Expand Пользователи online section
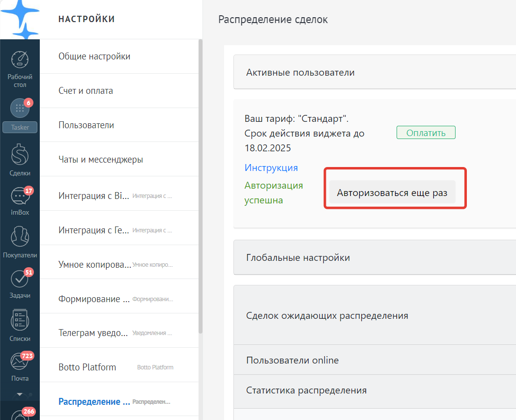Screen dimensions: 516x420 pos(374,360)
